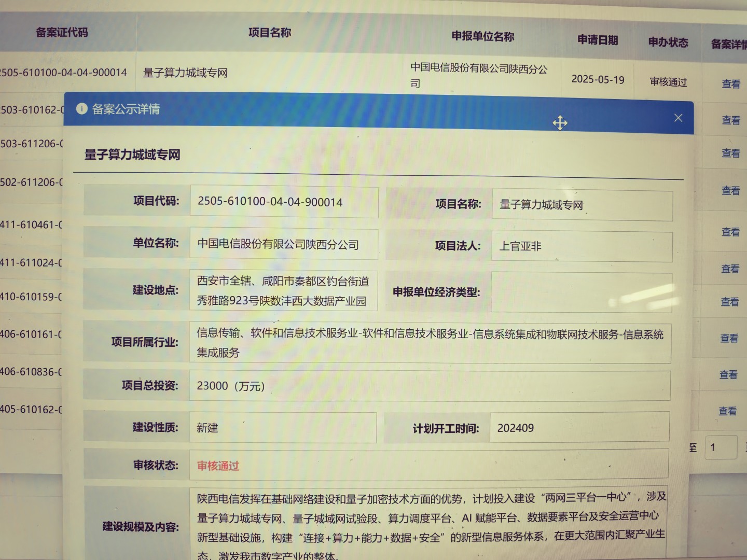Click the 申办状态 column header
This screenshot has height=560, width=747.
click(x=668, y=42)
